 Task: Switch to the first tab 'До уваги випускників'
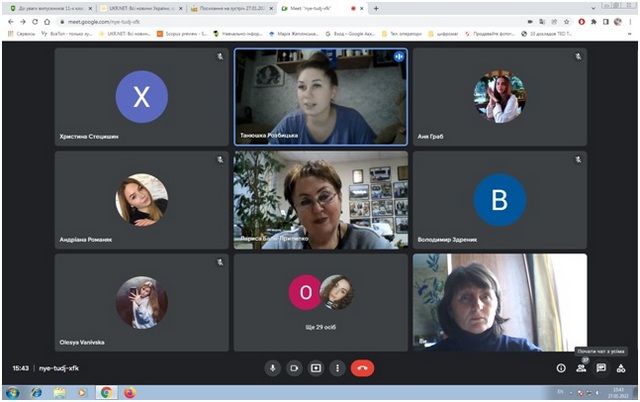pyautogui.click(x=51, y=8)
